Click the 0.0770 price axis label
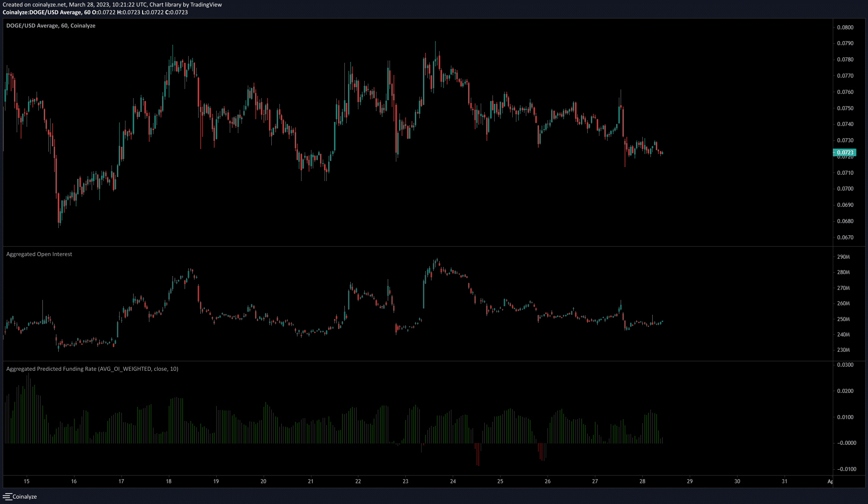 [x=845, y=76]
